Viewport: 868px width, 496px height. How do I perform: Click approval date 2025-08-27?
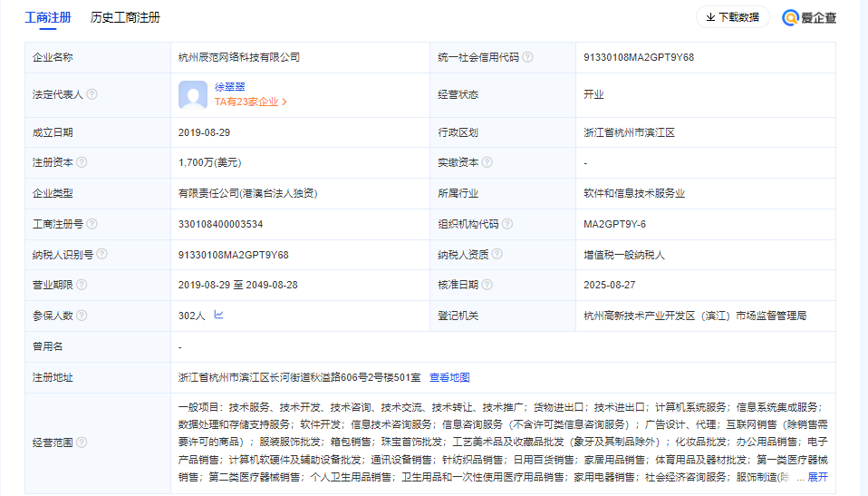610,285
